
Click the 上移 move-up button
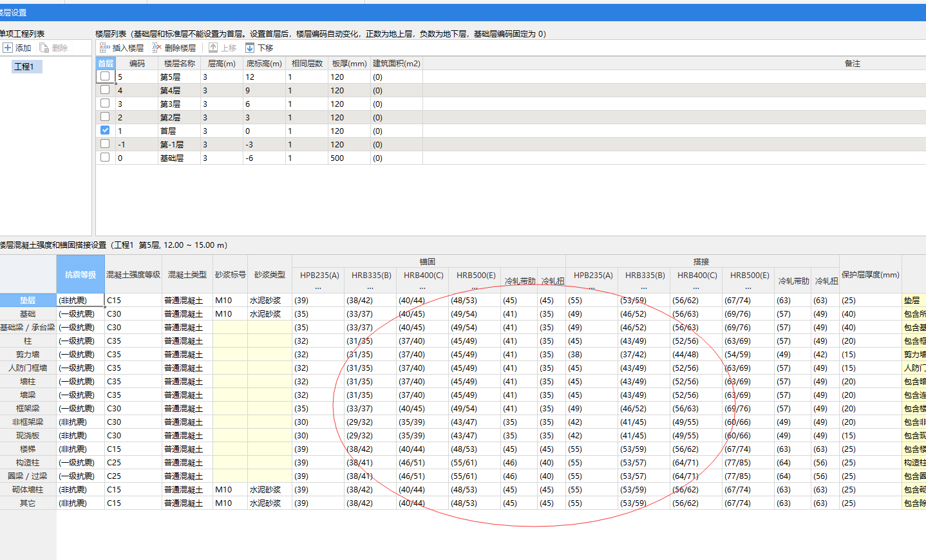(x=223, y=48)
